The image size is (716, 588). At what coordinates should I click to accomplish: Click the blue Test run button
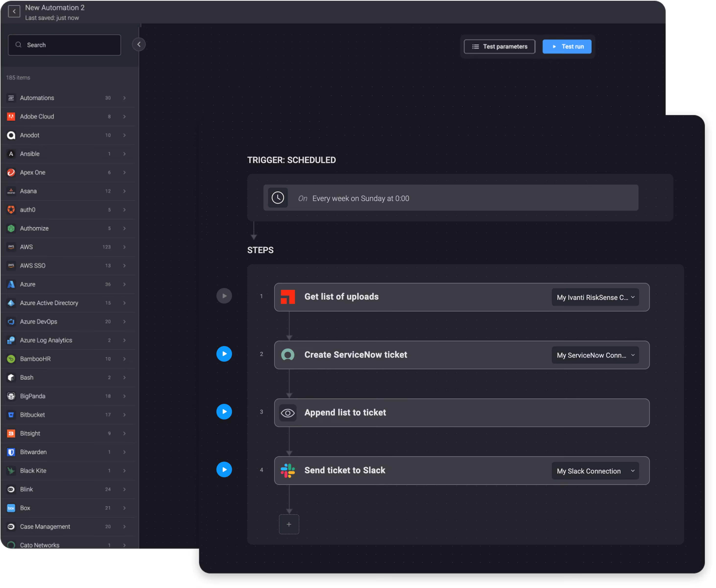(567, 46)
